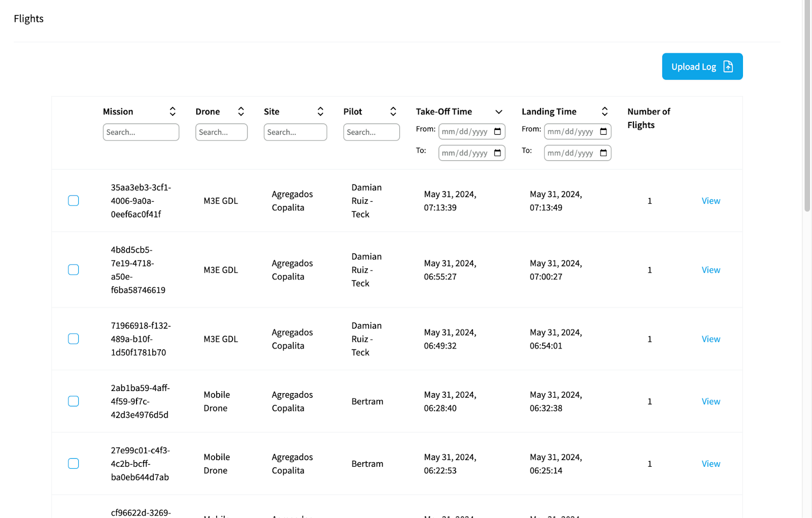Sort by Drone column arrows
The image size is (812, 518).
point(241,111)
